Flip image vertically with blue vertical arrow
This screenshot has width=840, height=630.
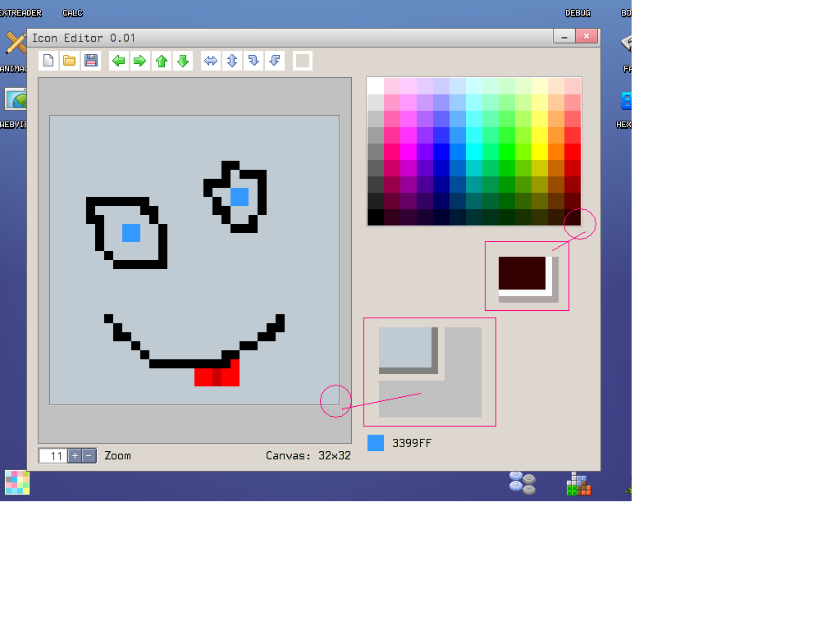coord(232,61)
